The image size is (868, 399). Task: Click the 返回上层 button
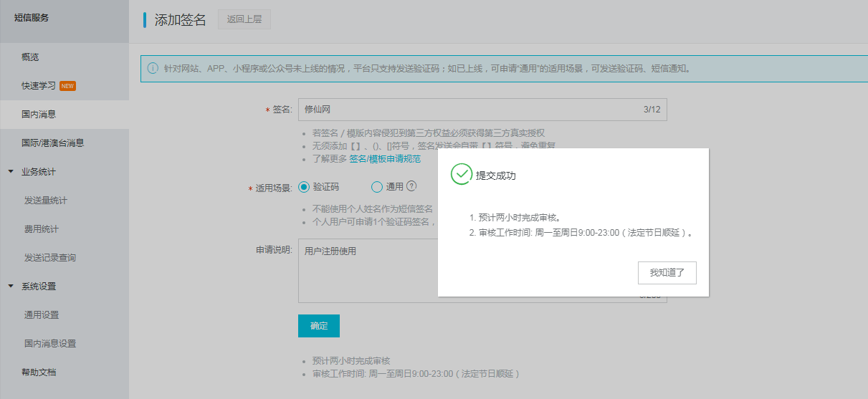(244, 19)
